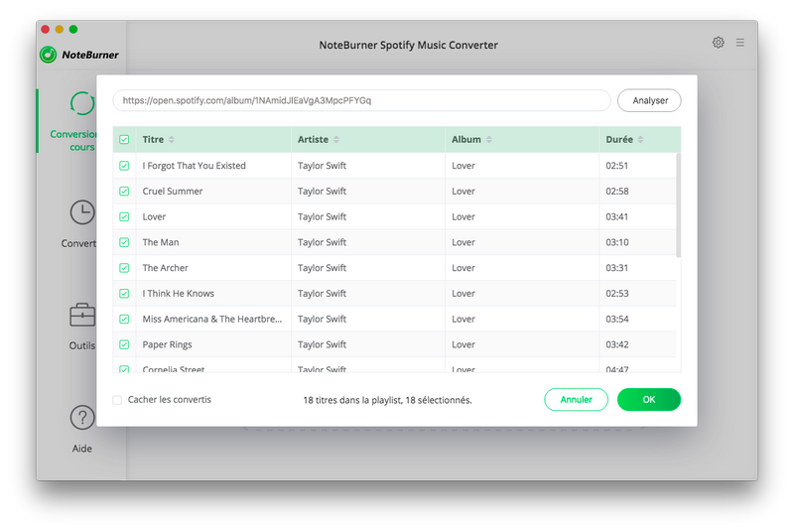Click the Lover album cell in Cruel Summer row
This screenshot has height=532, width=794.
463,192
